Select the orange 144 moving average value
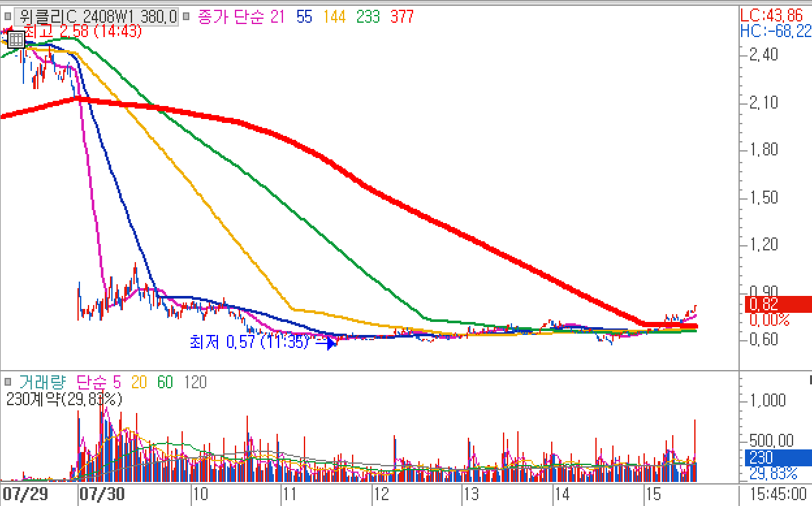 point(334,17)
